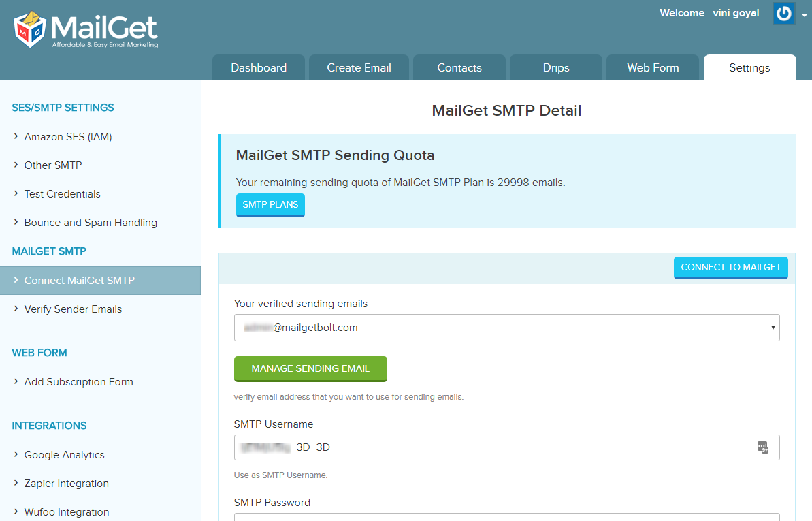This screenshot has height=521, width=812.
Task: Open Other SMTP settings
Action: [x=53, y=165]
